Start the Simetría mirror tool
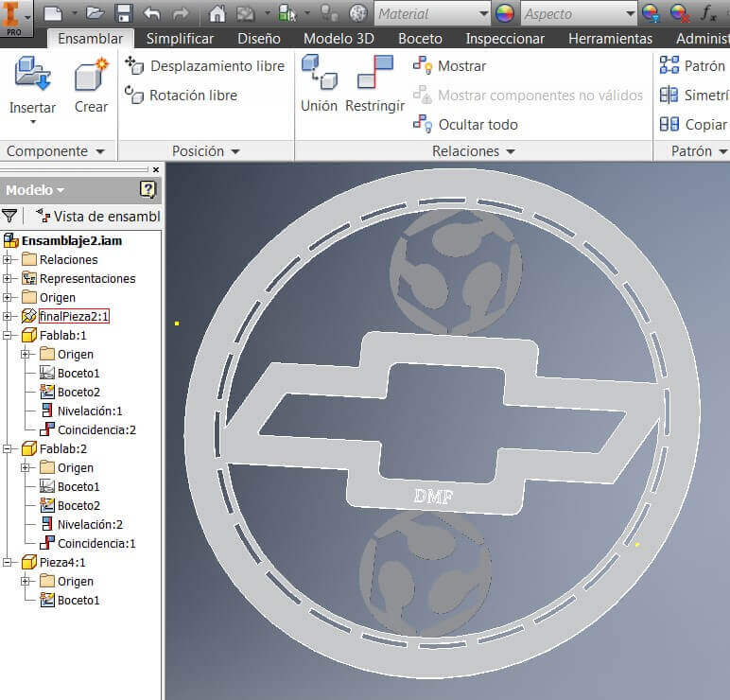This screenshot has width=730, height=700. click(694, 95)
